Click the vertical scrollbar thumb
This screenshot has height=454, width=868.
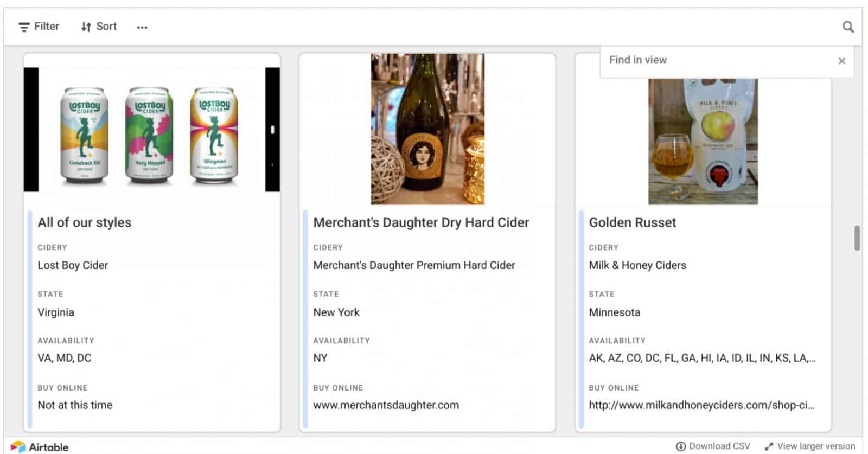pyautogui.click(x=857, y=238)
